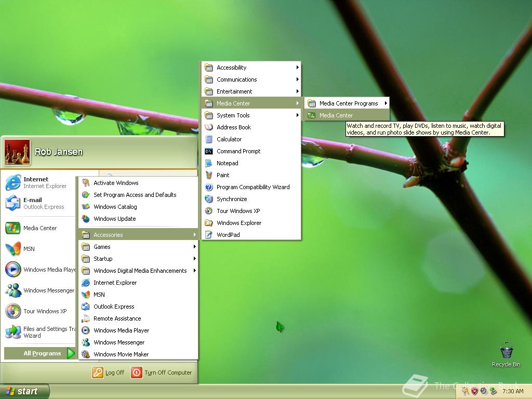The height and width of the screenshot is (399, 532).
Task: Open Recycle Bin on desktop
Action: click(x=506, y=354)
